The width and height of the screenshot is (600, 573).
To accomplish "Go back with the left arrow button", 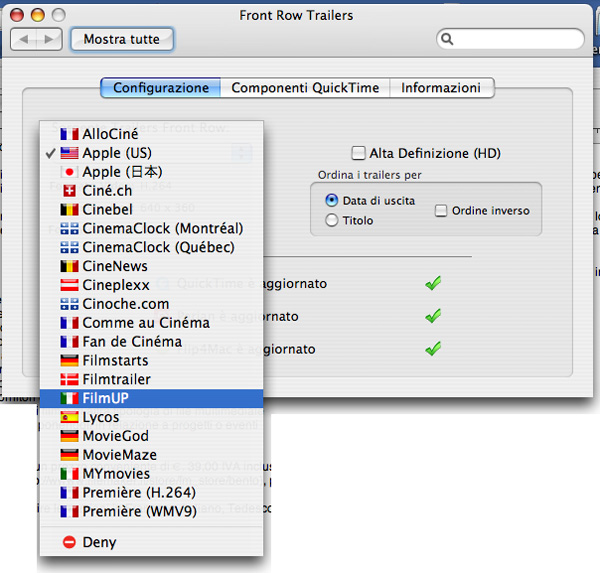I will coord(24,39).
